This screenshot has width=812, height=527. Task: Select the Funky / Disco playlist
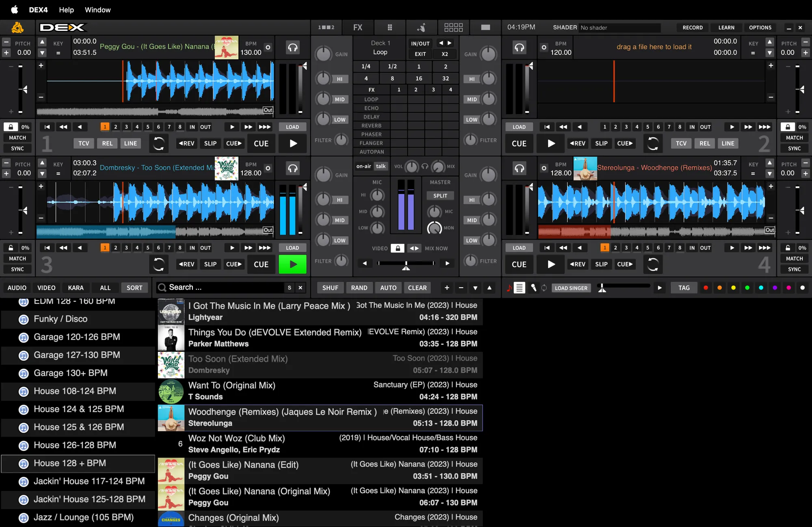pos(60,319)
